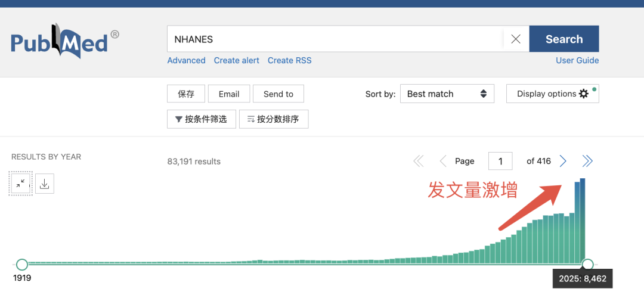Viewport: 644px width, 298px height.
Task: Click the 保存 save button
Action: 186,94
